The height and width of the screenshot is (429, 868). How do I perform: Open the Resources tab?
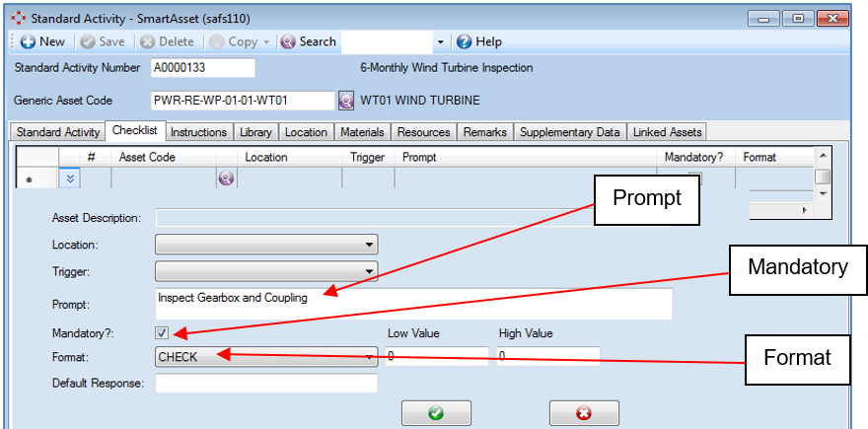pyautogui.click(x=423, y=132)
